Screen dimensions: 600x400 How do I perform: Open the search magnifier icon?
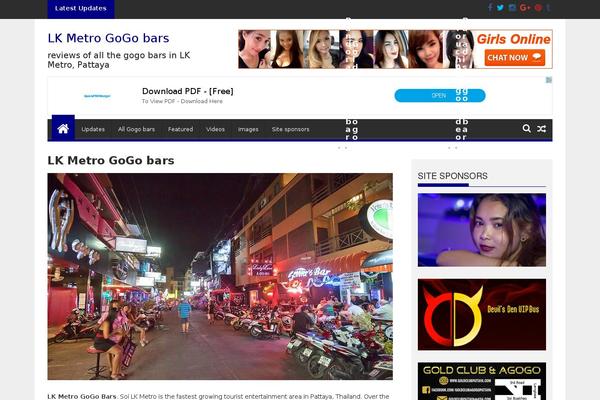coord(527,129)
